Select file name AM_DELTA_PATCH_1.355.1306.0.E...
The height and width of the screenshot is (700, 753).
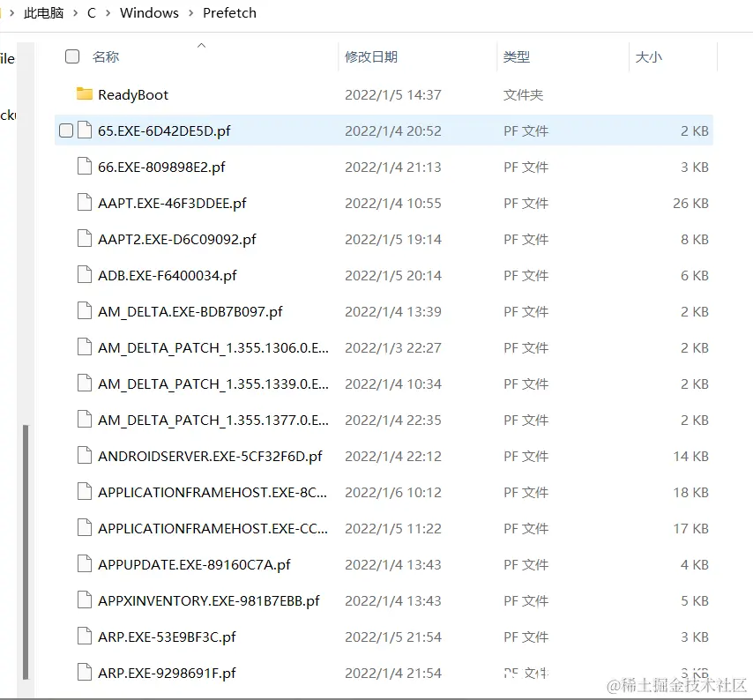(213, 347)
